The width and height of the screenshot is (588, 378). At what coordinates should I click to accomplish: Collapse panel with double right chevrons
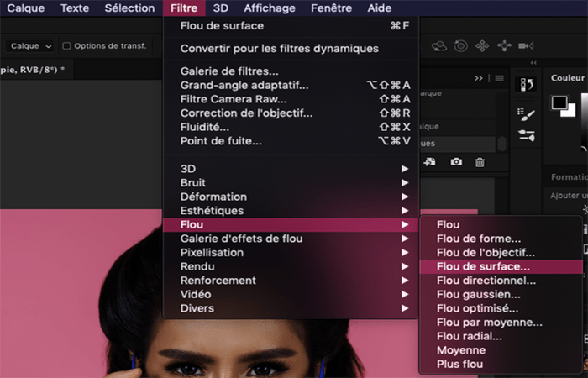(x=478, y=78)
